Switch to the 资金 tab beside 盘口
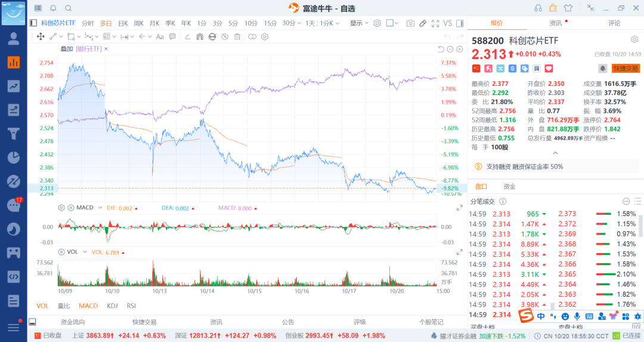This screenshot has width=644, height=342. pos(509,186)
